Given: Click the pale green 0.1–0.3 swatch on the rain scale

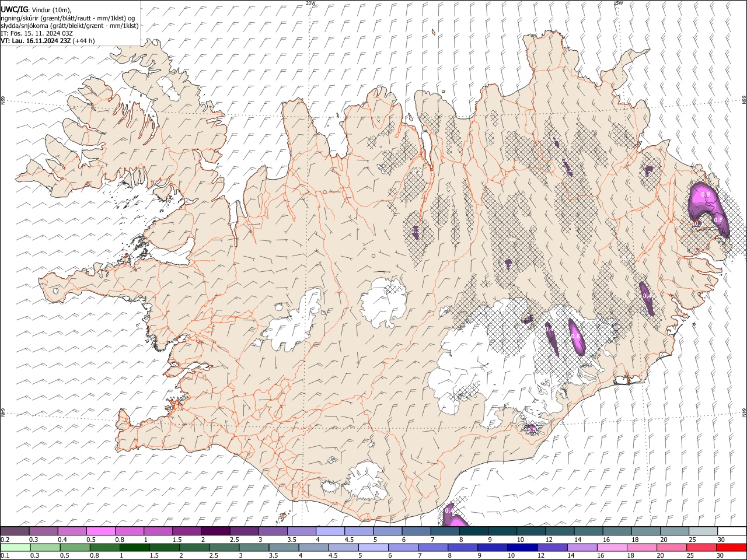Looking at the screenshot, I should [x=15, y=547].
